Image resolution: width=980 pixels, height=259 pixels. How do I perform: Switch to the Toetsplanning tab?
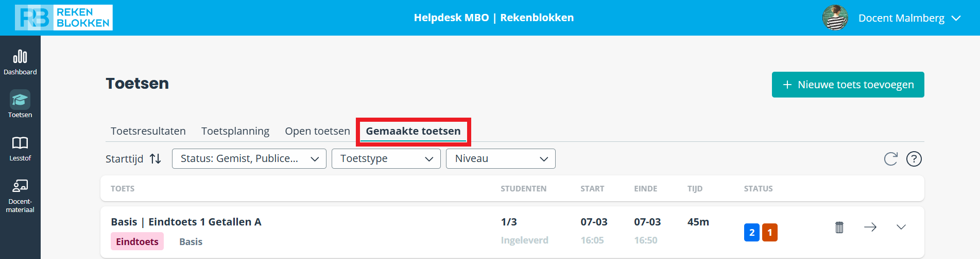click(x=235, y=131)
